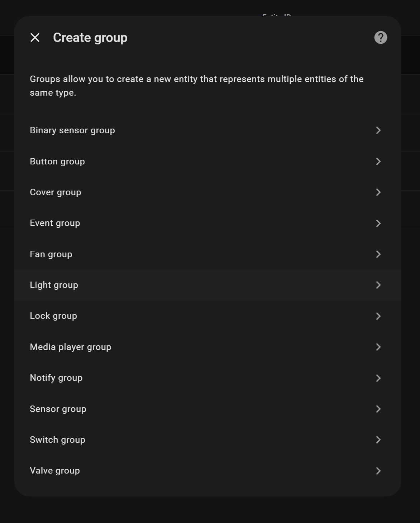
Task: Select Event group type
Action: pyautogui.click(x=55, y=223)
